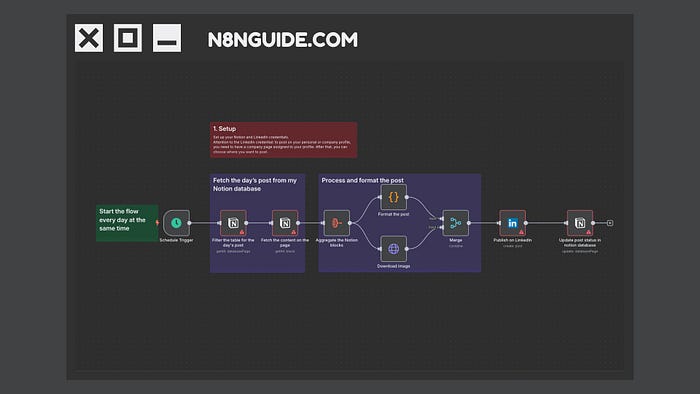The image size is (700, 394).
Task: Open the Filter the table Notion node
Action: click(x=233, y=223)
